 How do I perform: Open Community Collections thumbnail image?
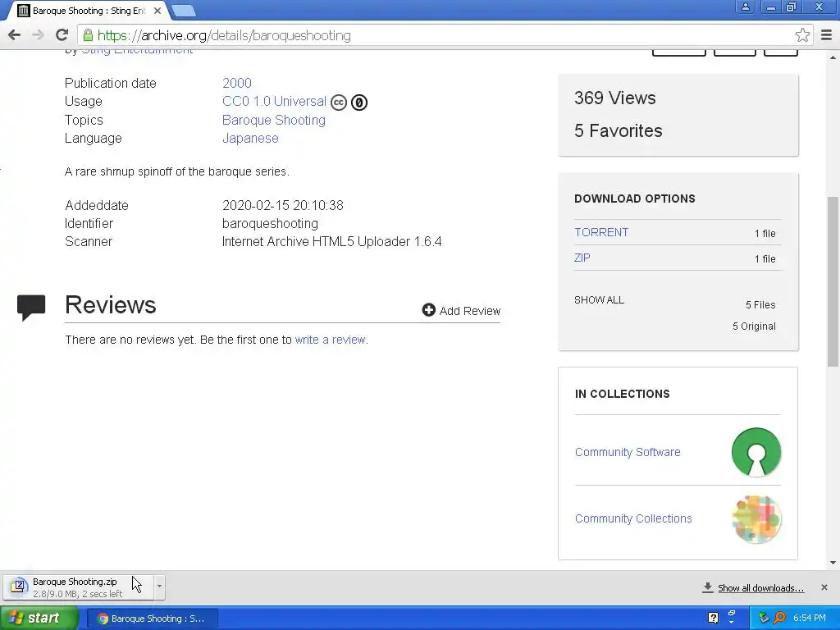coord(756,519)
